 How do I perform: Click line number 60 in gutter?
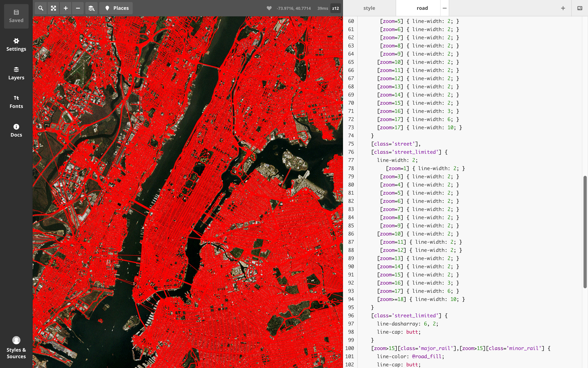pyautogui.click(x=351, y=21)
